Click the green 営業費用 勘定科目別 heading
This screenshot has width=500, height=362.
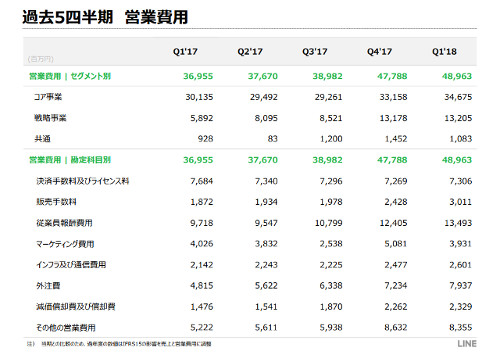coord(70,160)
